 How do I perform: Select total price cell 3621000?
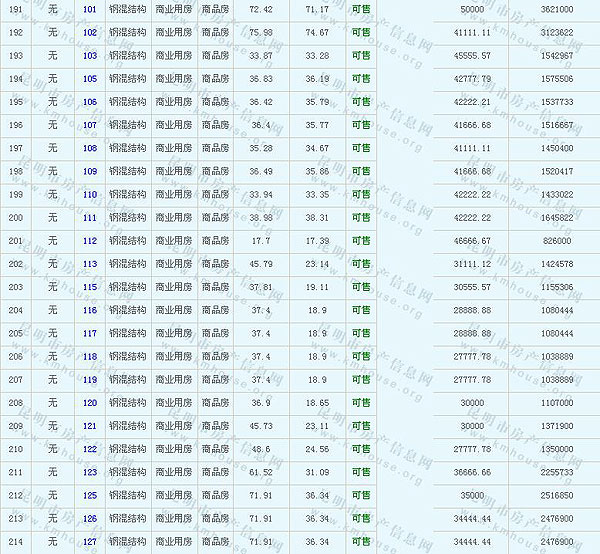[556, 9]
